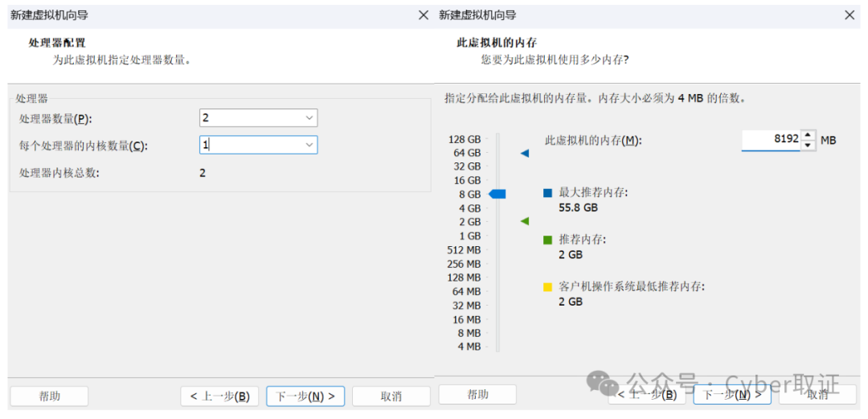The width and height of the screenshot is (868, 419).
Task: Click 32 MB on the memory scale
Action: [466, 306]
